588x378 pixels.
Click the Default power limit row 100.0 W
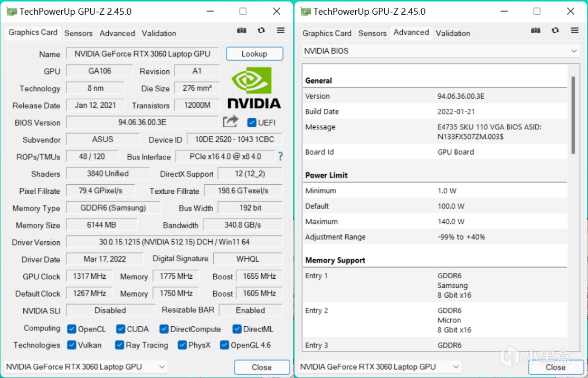435,206
